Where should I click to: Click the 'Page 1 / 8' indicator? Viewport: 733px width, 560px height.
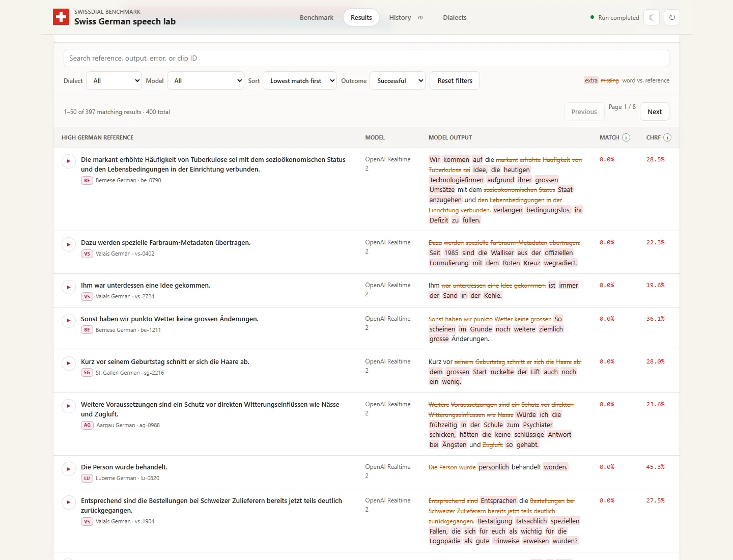tap(622, 107)
